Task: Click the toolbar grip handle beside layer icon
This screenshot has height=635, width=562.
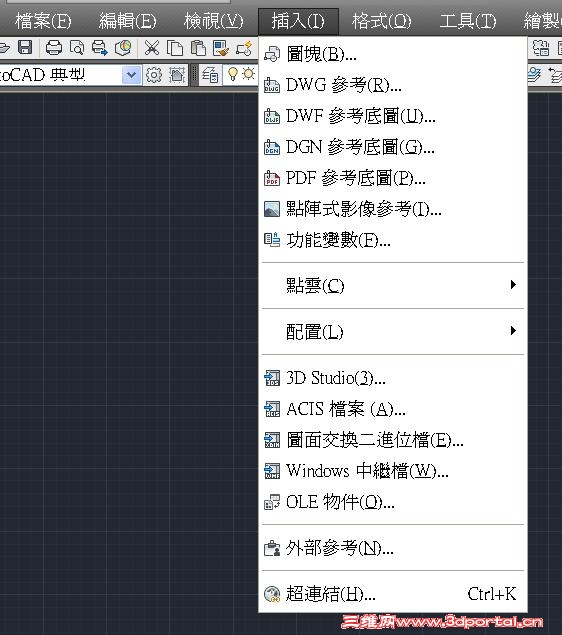Action: 194,75
